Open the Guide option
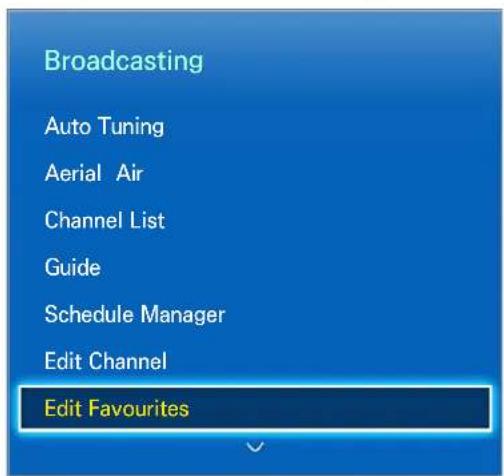The height and width of the screenshot is (476, 504). 73,267
